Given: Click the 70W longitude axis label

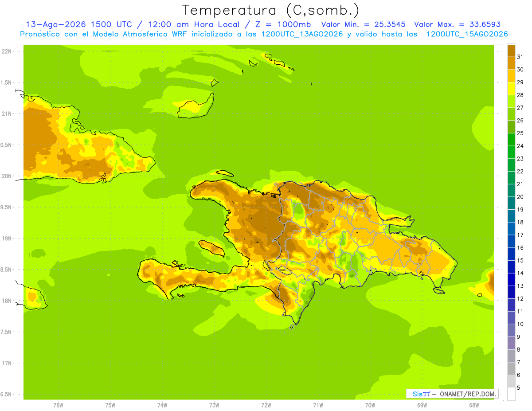Looking at the screenshot, I should point(370,405).
